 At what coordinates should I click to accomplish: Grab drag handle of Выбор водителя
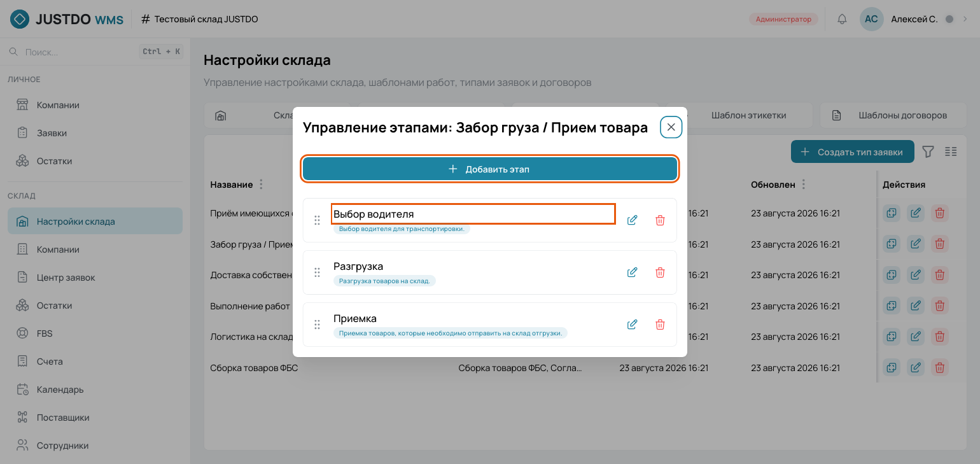317,220
